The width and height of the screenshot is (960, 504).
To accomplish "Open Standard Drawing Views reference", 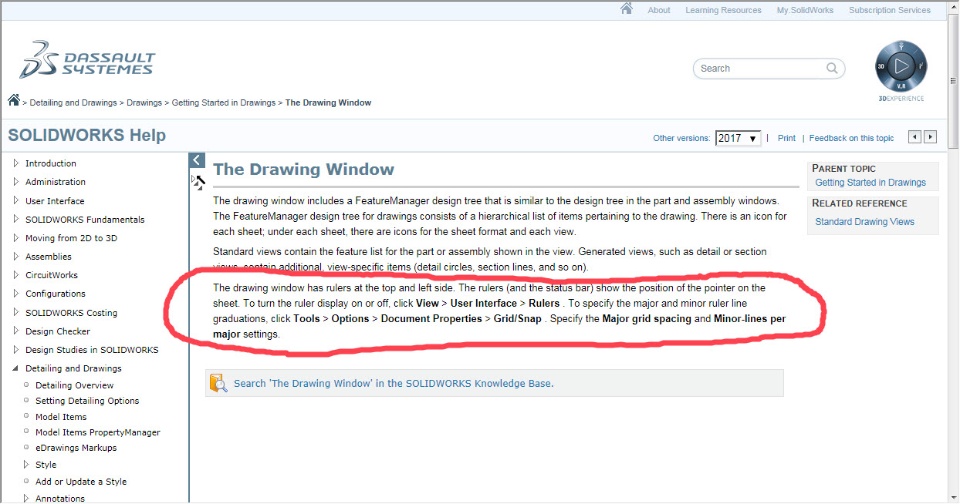I will click(864, 222).
